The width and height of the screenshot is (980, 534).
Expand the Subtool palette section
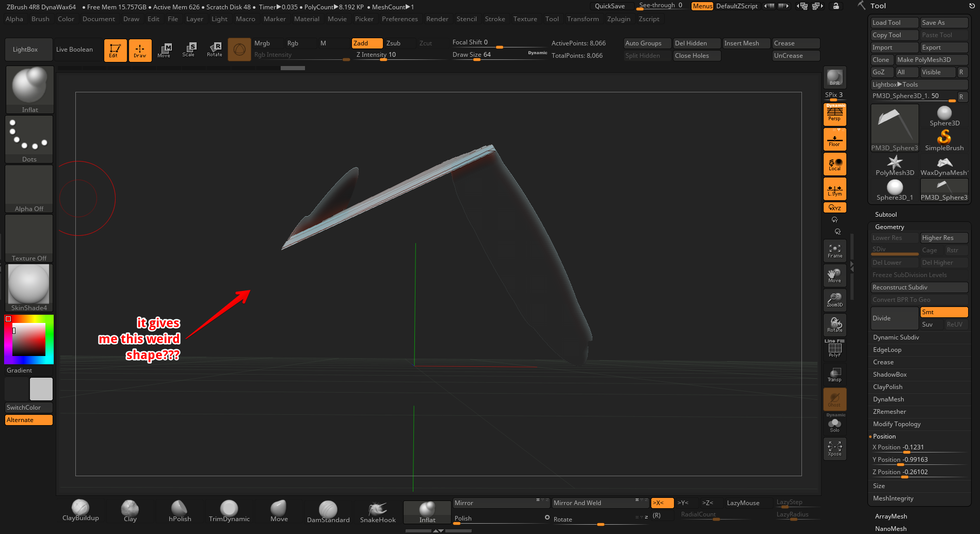point(886,215)
